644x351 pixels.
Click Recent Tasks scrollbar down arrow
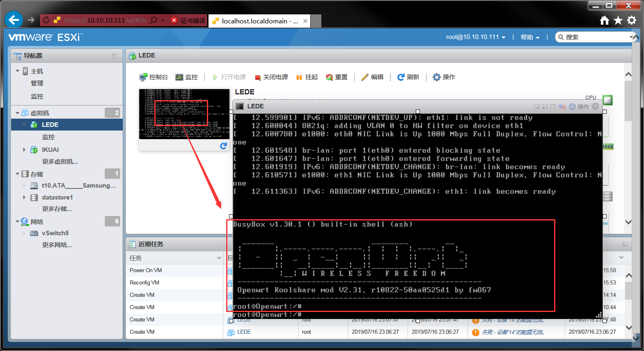pyautogui.click(x=628, y=328)
